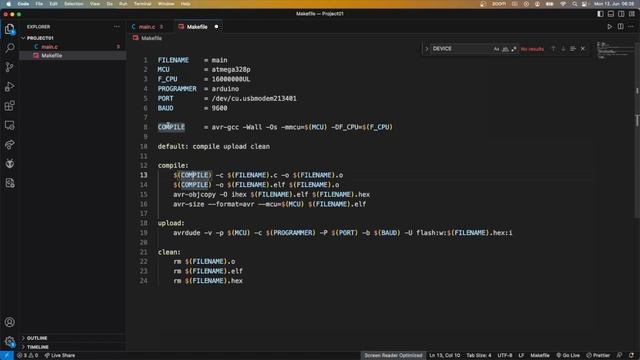This screenshot has width=640, height=360.
Task: Click the zoom menu bar item
Action: [499, 4]
